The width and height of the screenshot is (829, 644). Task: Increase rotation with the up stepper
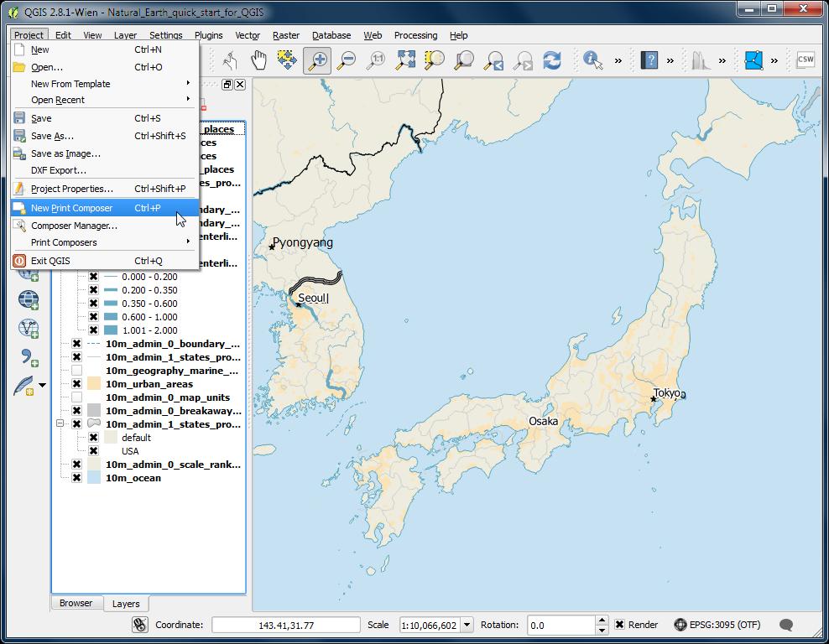pyautogui.click(x=602, y=621)
